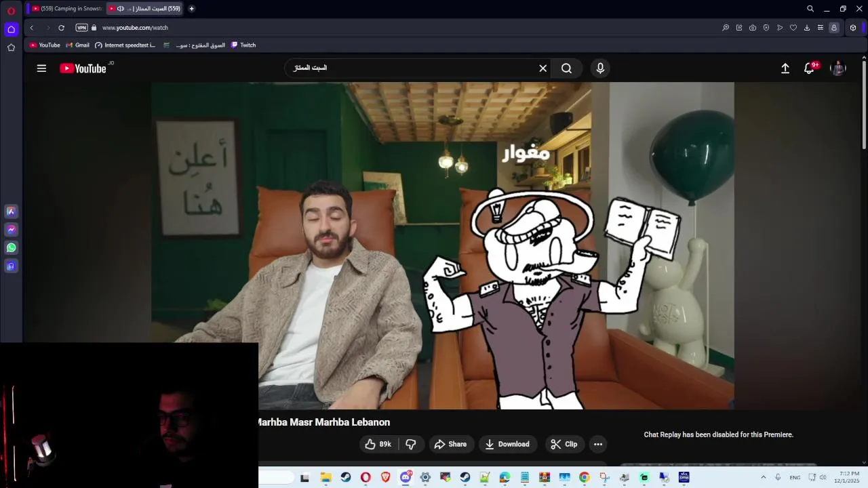Open ad blocker shield icon
868x488 pixels.
766,28
